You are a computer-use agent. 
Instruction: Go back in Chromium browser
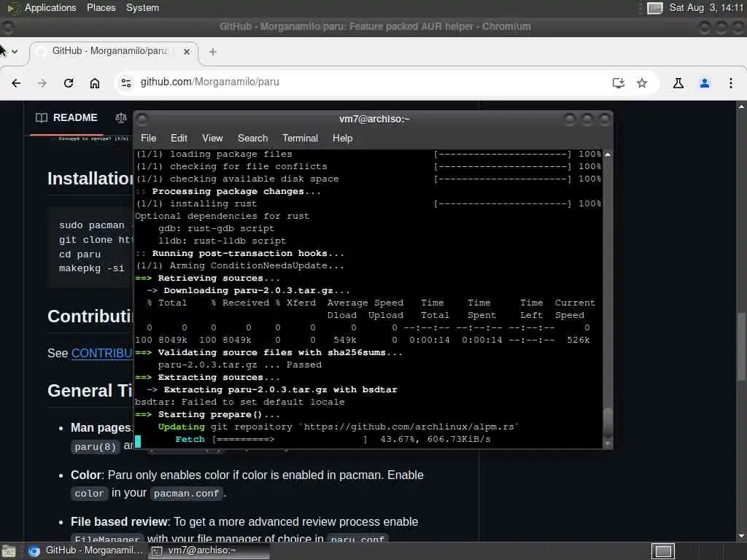16,83
